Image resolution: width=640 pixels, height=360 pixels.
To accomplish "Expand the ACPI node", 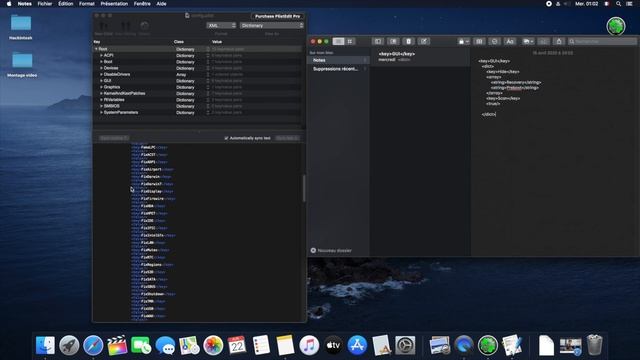I will click(101, 55).
